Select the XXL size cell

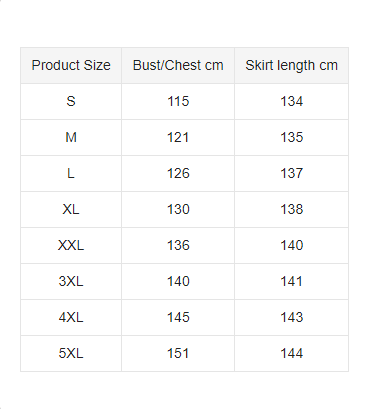[71, 245]
